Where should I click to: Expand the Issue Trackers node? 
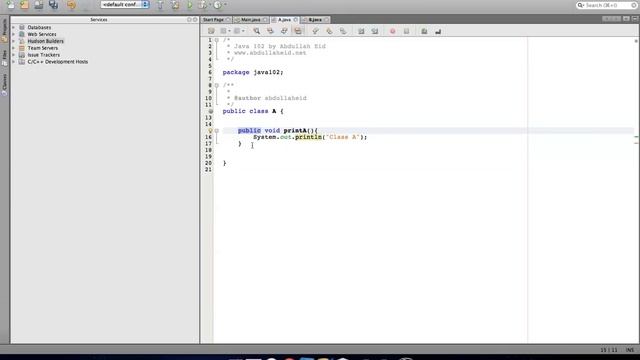pyautogui.click(x=13, y=55)
